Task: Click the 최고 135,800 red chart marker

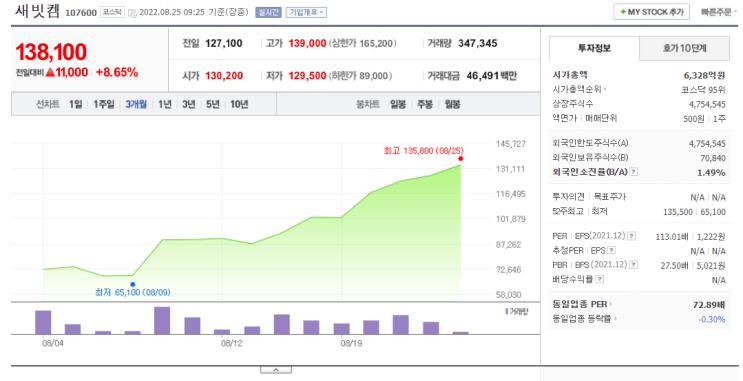Action: pyautogui.click(x=461, y=159)
